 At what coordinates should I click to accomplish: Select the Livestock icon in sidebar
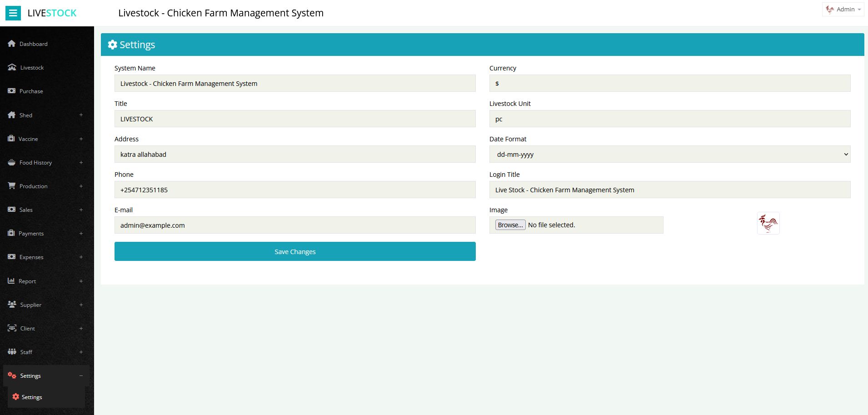pyautogui.click(x=11, y=67)
